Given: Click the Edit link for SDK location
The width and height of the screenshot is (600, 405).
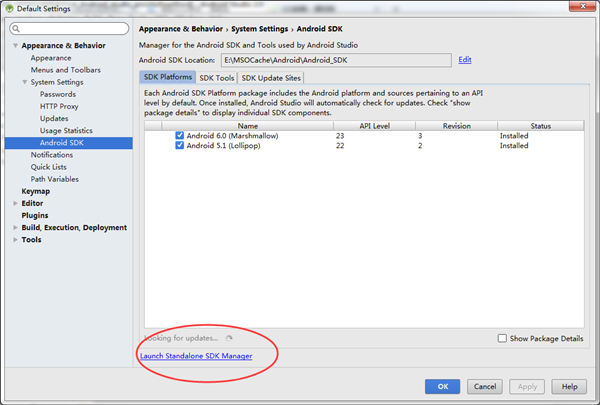Looking at the screenshot, I should point(465,60).
